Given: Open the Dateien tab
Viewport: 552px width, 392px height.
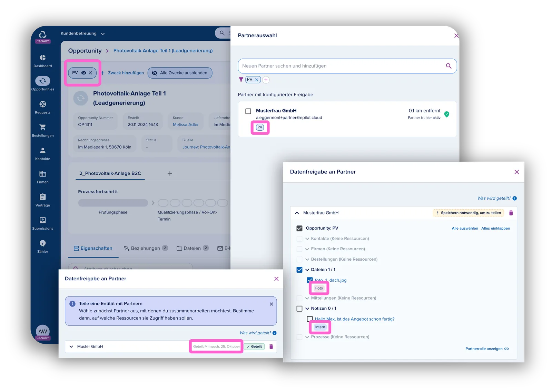Looking at the screenshot, I should coord(193,248).
